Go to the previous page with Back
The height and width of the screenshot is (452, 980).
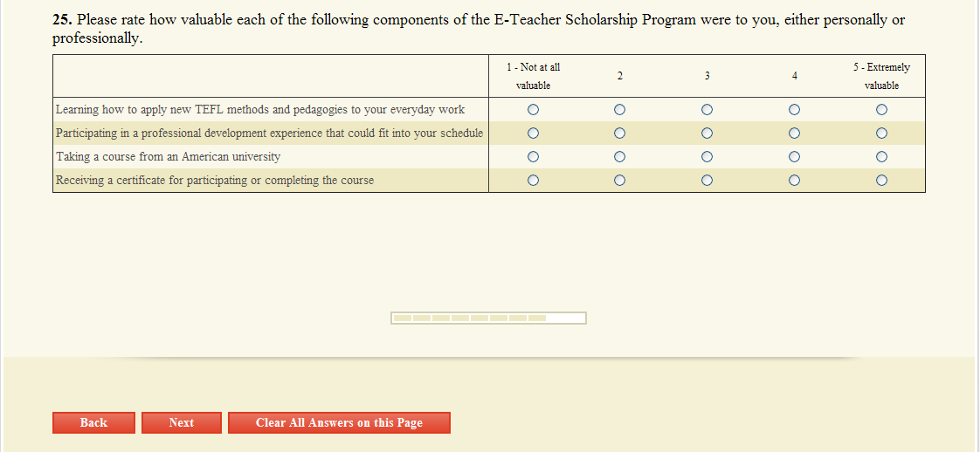click(x=93, y=422)
